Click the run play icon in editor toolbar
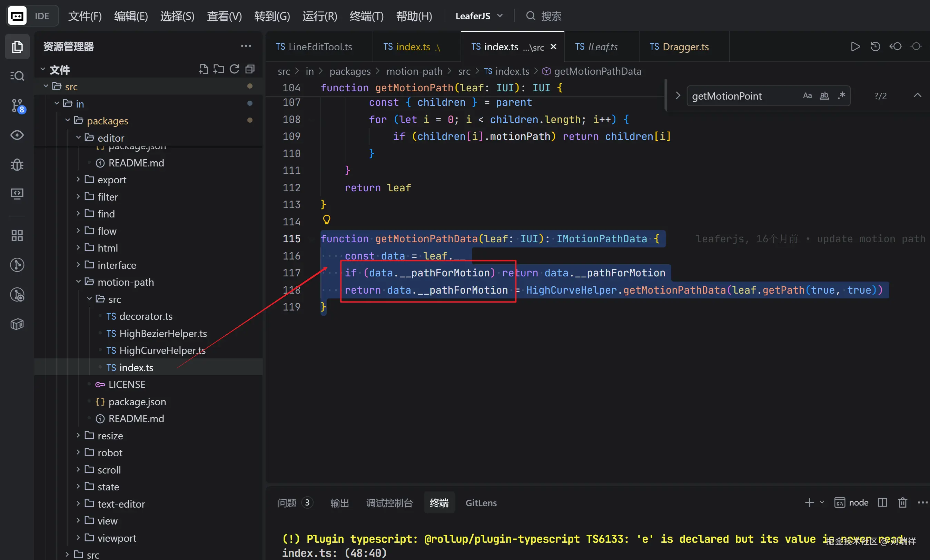 (x=855, y=47)
